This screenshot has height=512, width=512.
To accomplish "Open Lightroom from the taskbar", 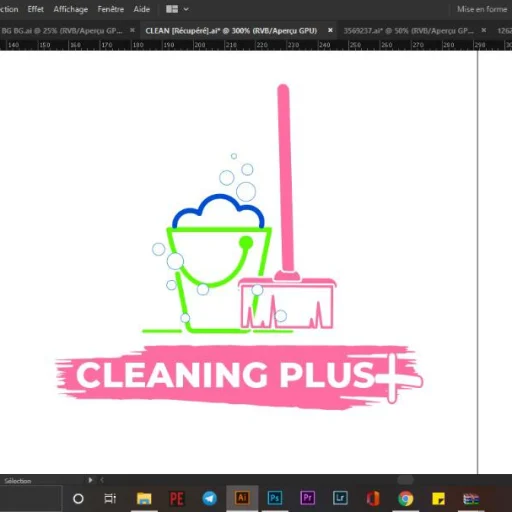I will tap(340, 498).
